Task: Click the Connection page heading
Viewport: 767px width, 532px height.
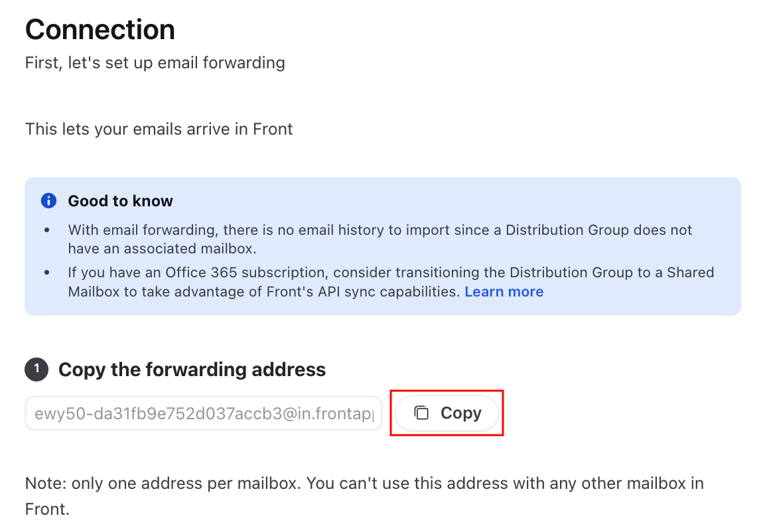Action: [100, 29]
